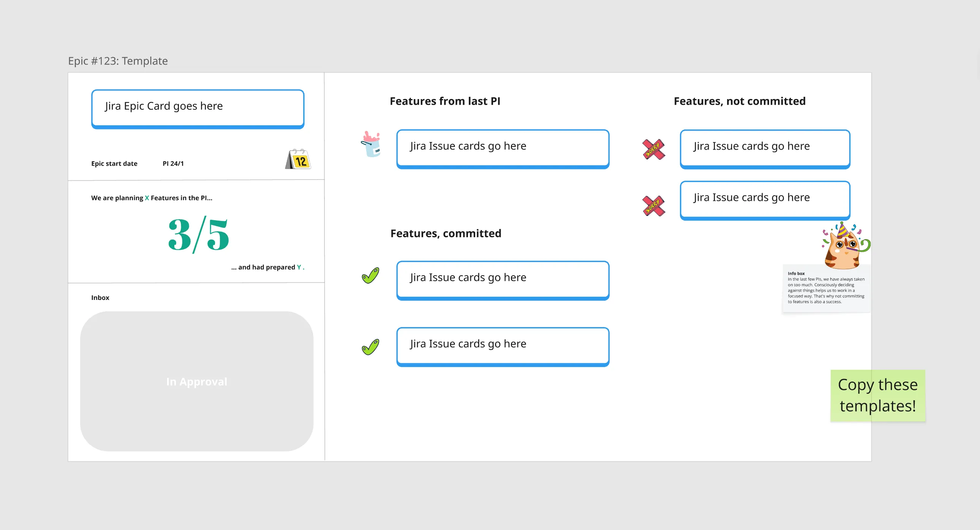
Task: Select the first not-committed Jira Issue card
Action: pyautogui.click(x=765, y=149)
